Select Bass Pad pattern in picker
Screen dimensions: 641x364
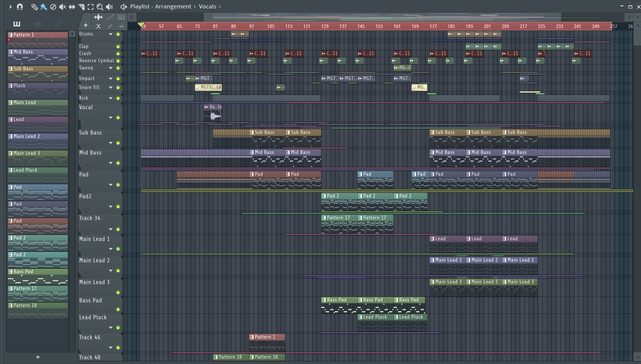38,277
